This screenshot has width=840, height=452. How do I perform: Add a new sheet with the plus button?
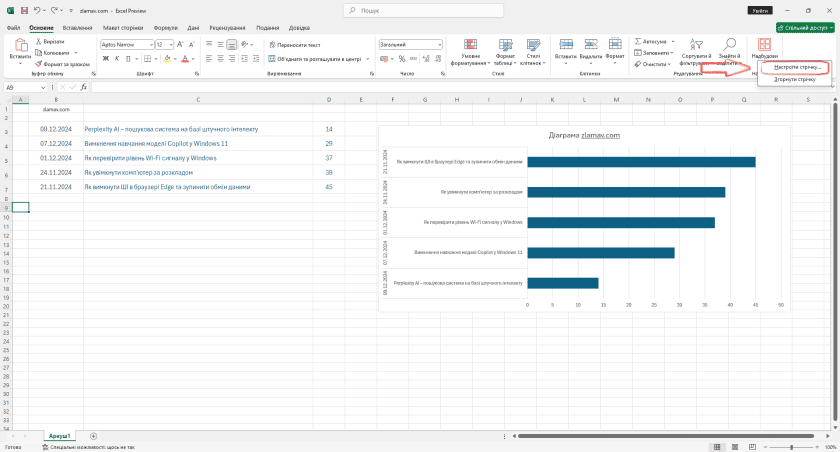pyautogui.click(x=93, y=436)
